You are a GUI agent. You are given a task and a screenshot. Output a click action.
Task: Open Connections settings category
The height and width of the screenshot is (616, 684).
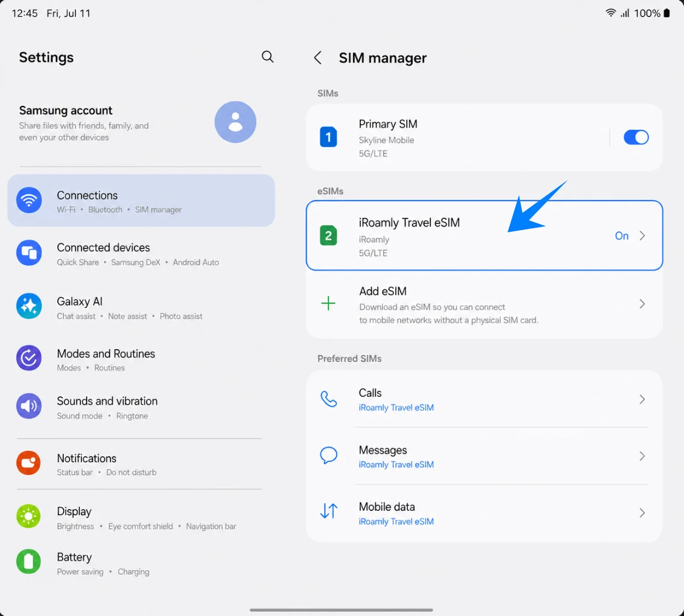(141, 200)
